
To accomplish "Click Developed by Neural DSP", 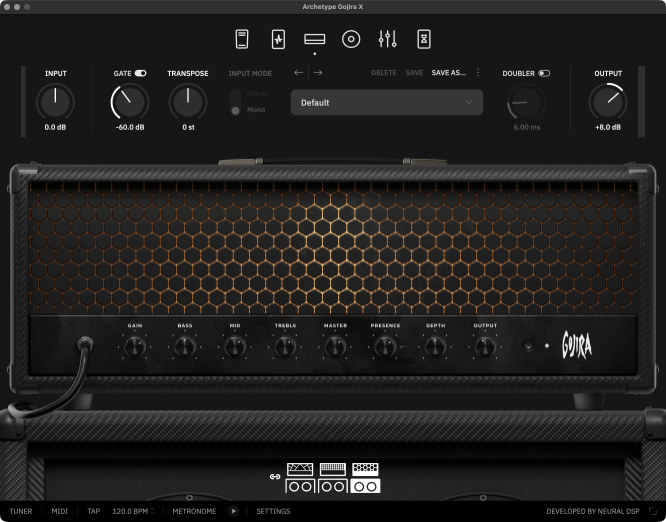I will (x=593, y=511).
